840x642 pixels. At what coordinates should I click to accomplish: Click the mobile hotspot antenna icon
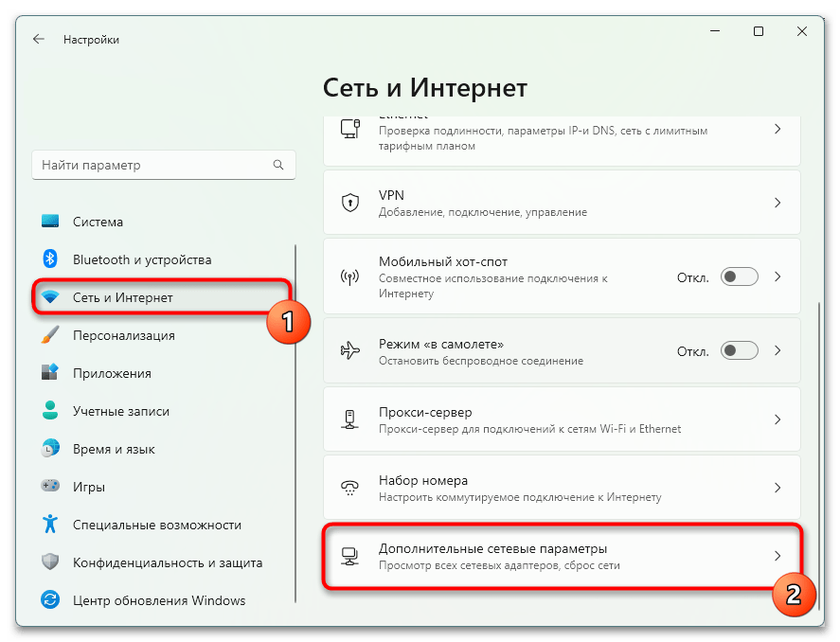point(350,276)
